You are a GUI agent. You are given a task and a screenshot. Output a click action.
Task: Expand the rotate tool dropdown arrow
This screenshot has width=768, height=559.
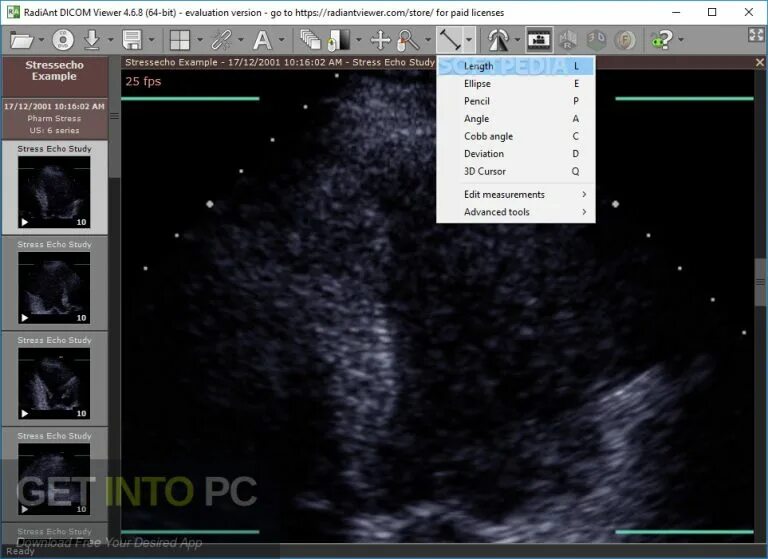[517, 40]
